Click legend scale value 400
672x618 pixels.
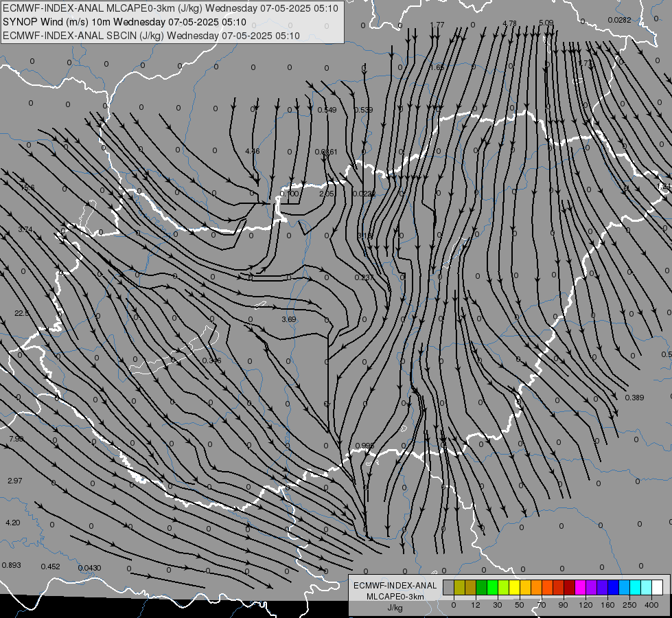coord(651,605)
